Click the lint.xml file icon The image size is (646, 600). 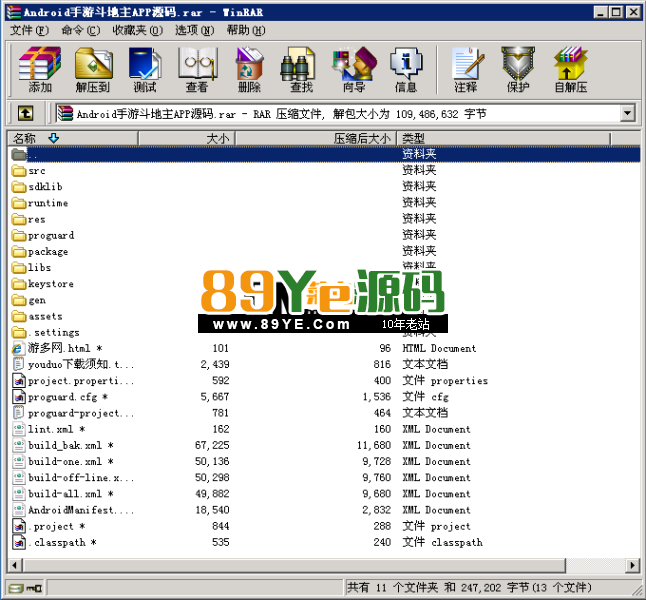point(19,429)
